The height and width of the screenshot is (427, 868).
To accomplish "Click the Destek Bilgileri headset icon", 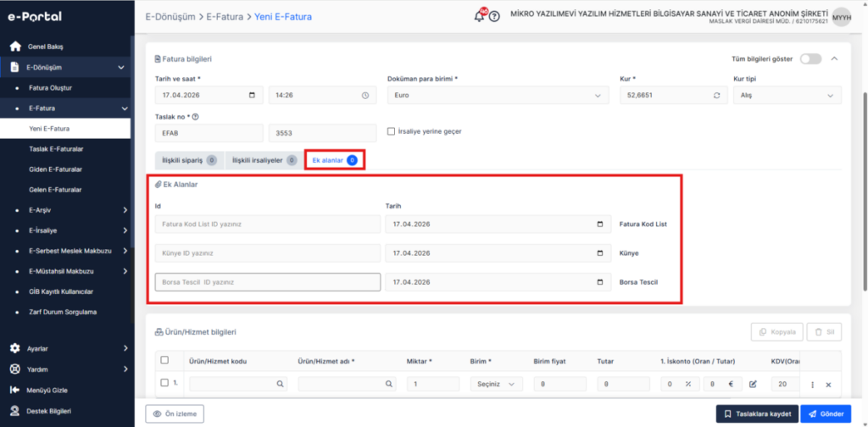I will 15,411.
